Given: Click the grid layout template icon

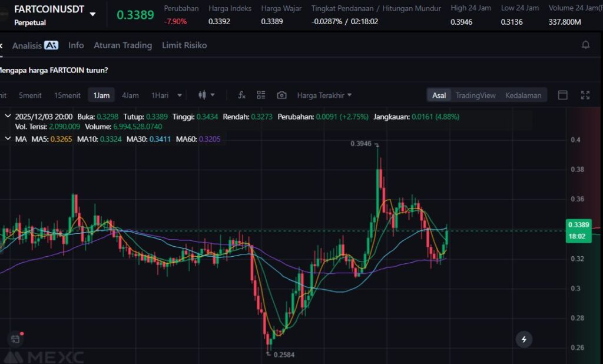Looking at the screenshot, I should tap(261, 95).
